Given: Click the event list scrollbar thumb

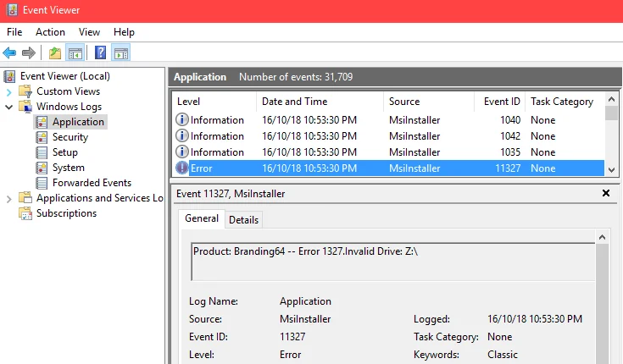Looking at the screenshot, I should coord(611,113).
